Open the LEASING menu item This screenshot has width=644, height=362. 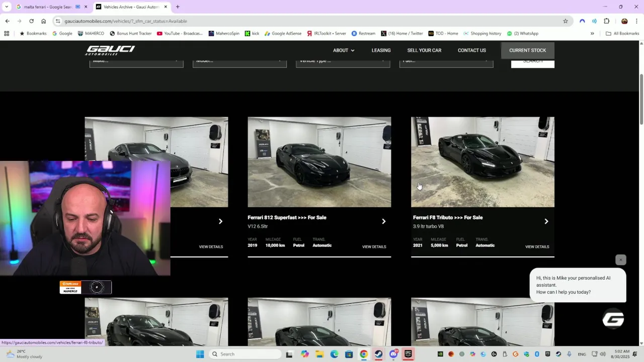coord(381,50)
